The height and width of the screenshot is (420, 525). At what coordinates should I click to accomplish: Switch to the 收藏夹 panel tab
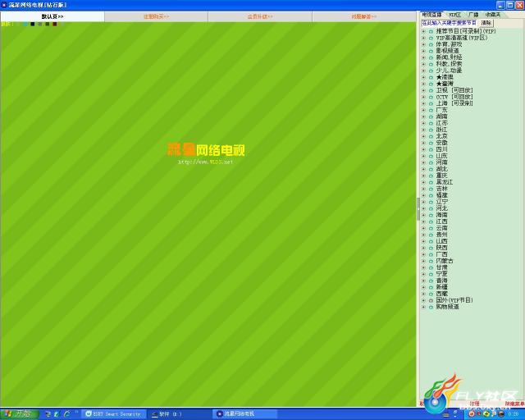click(493, 15)
